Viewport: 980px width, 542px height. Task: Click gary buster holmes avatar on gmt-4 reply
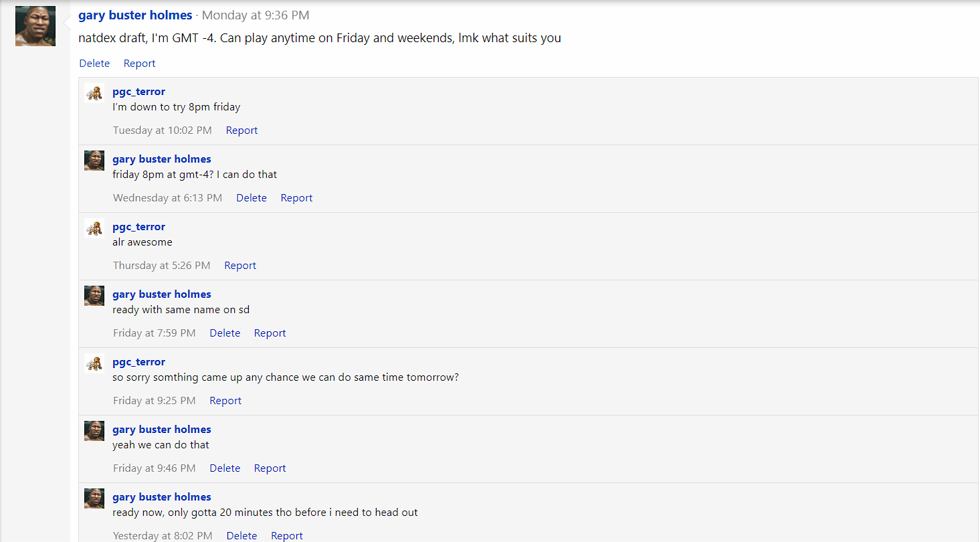coord(94,160)
